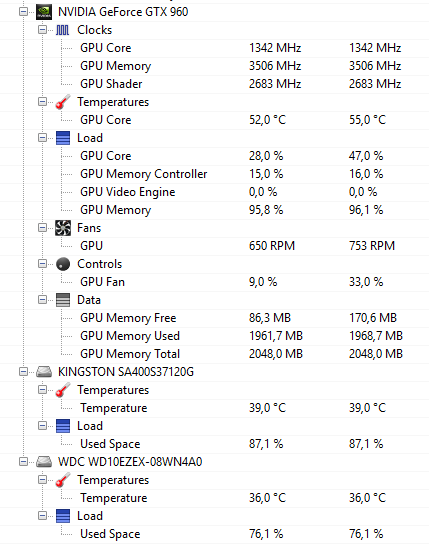Image resolution: width=429 pixels, height=554 pixels.
Task: Select the GPU Memory Controller load row
Action: point(214,174)
